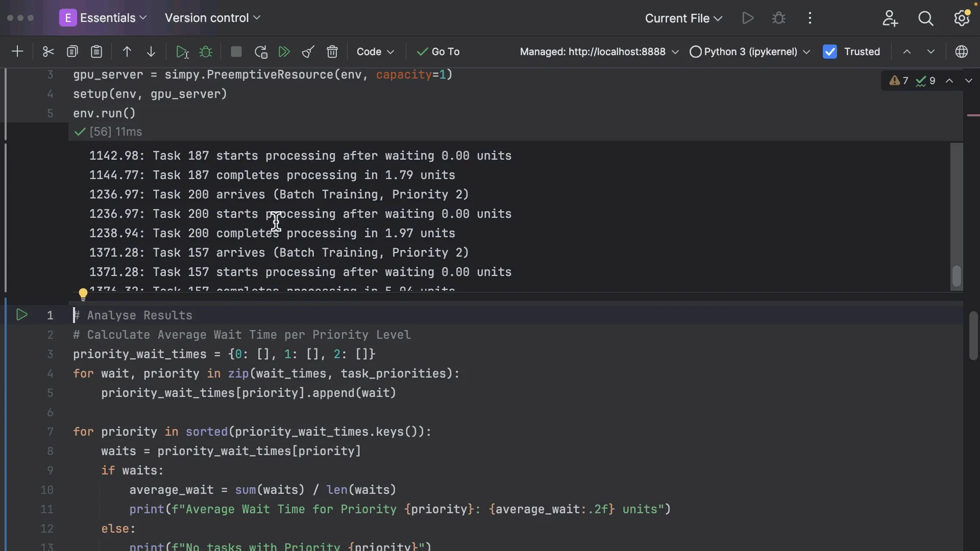Screen dimensions: 980x551
Task: Expand Current File run configuration menu
Action: coord(683,18)
